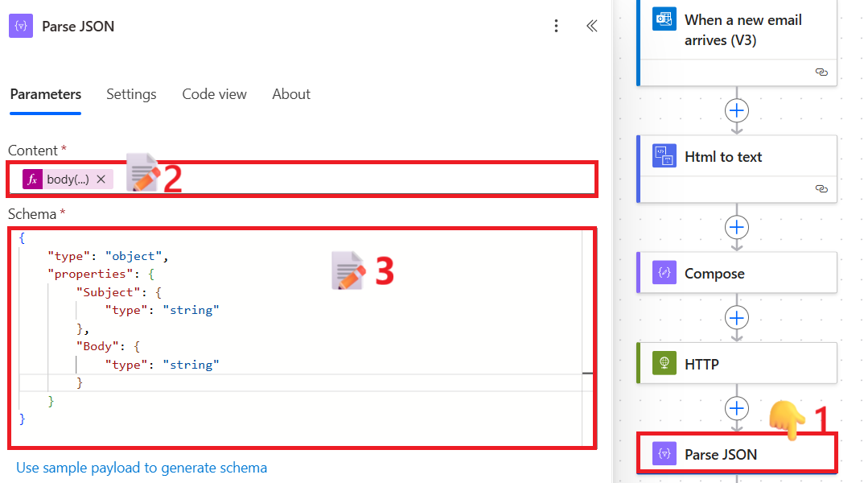The image size is (868, 483).
Task: Open the 'When a new email arrives' trigger icon
Action: (x=664, y=19)
